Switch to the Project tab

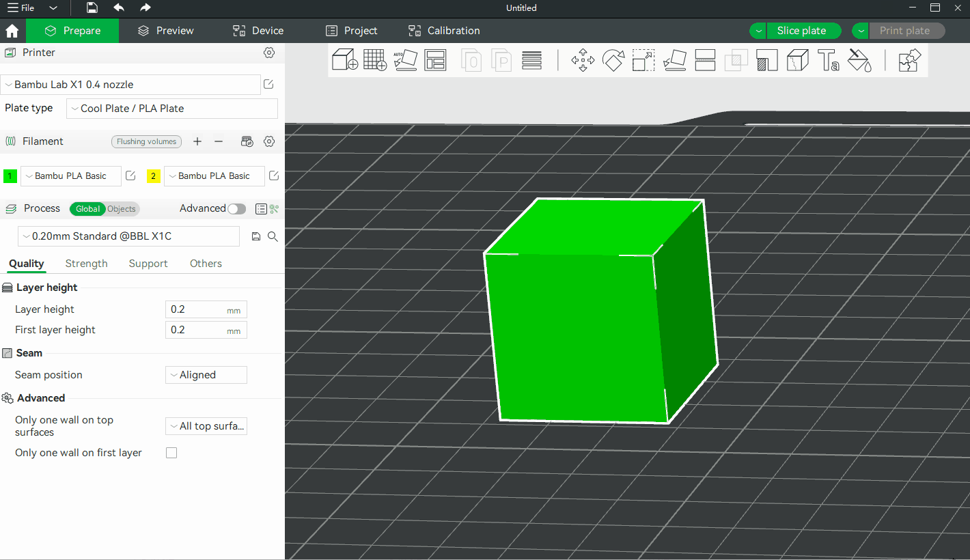click(352, 31)
